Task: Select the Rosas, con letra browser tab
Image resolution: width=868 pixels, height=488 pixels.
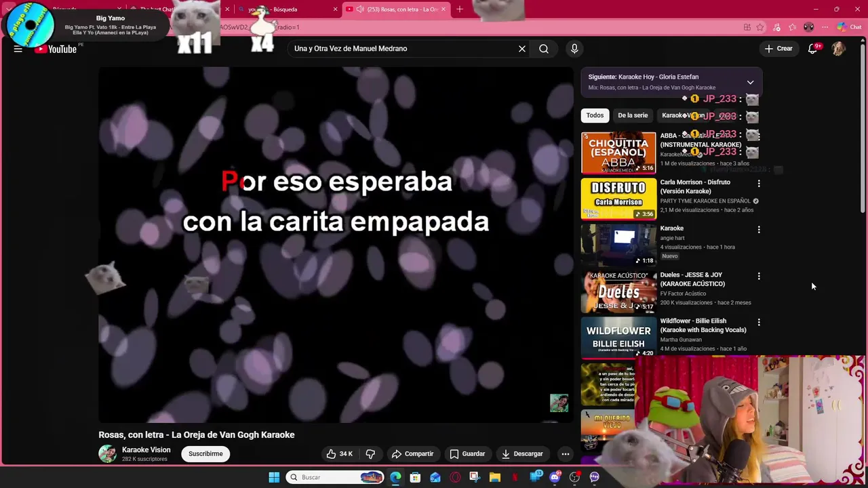Action: (x=397, y=9)
